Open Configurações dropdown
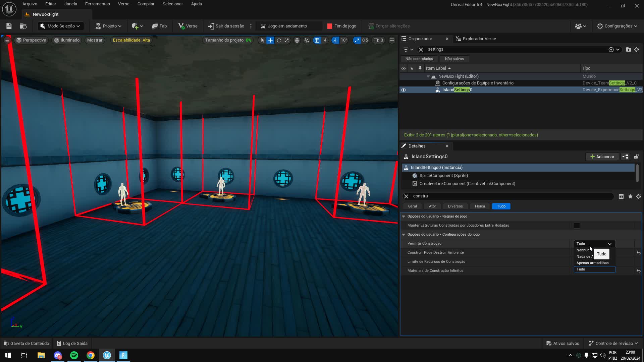Viewport: 644px width, 362px height. point(617,26)
